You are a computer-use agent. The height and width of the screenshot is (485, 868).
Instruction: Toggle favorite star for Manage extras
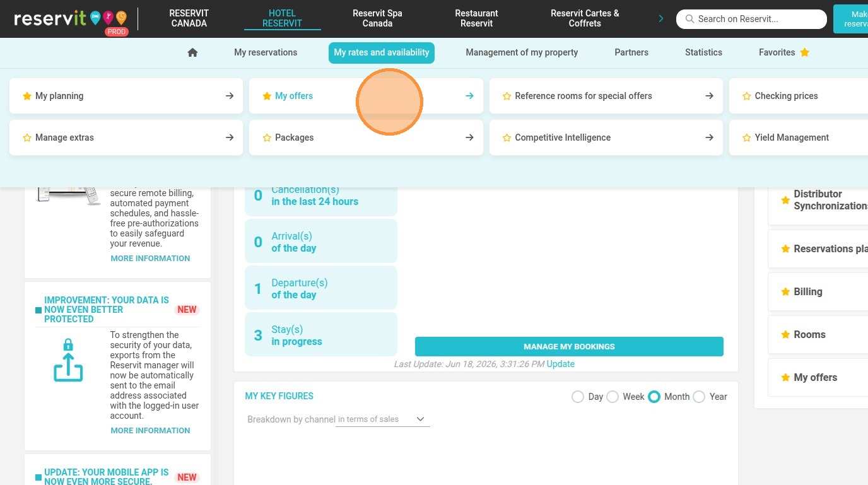coord(27,137)
